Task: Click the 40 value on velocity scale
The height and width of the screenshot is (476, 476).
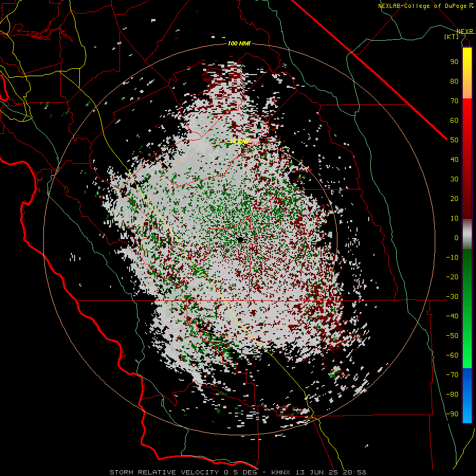Action: pos(454,159)
